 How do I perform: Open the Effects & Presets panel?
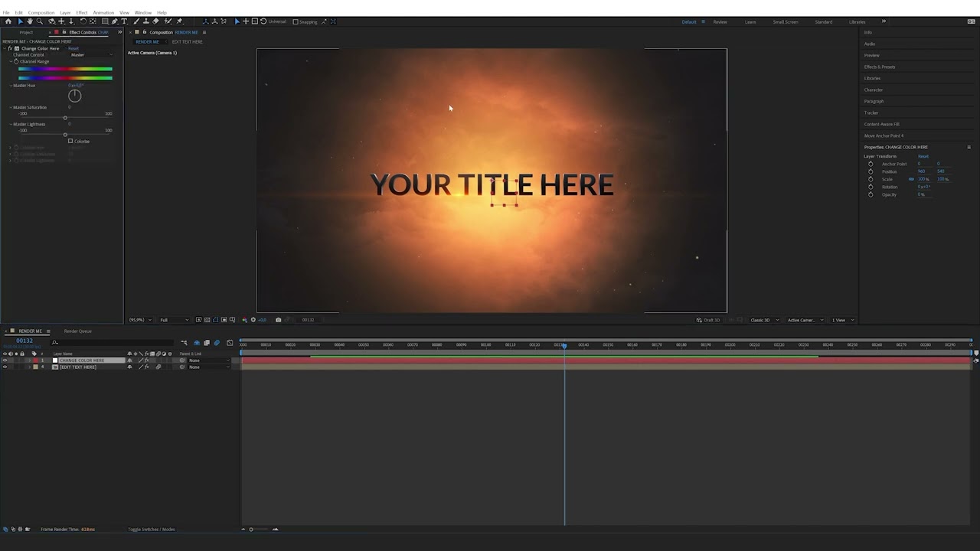point(880,67)
